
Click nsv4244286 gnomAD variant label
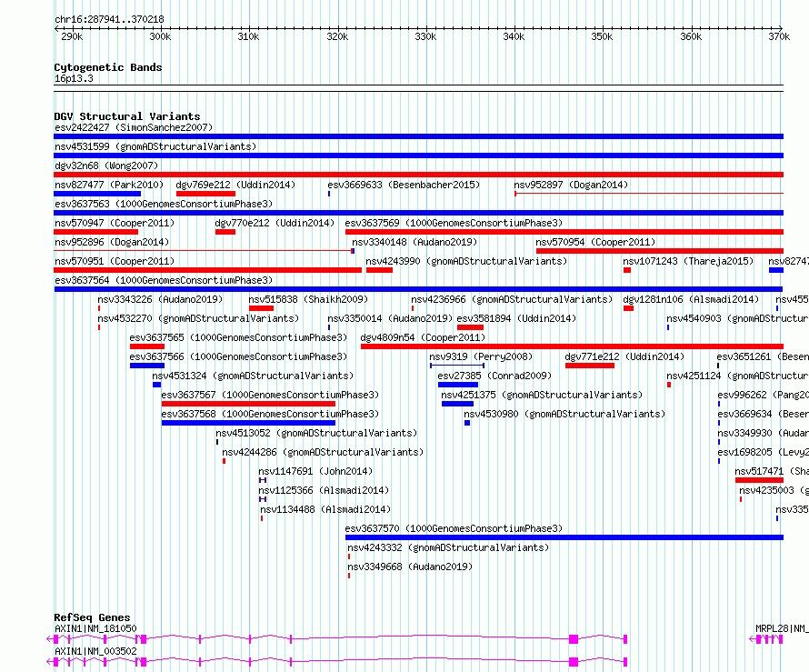pyautogui.click(x=323, y=452)
